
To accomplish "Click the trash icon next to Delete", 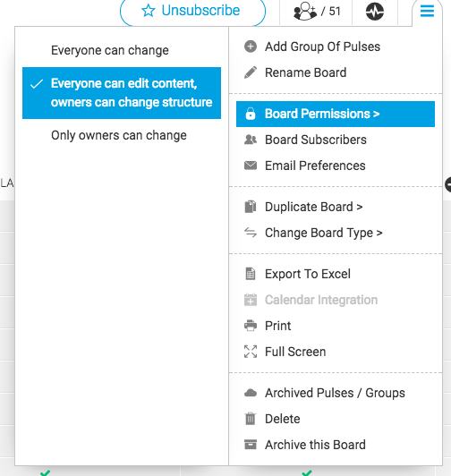I will [x=251, y=419].
